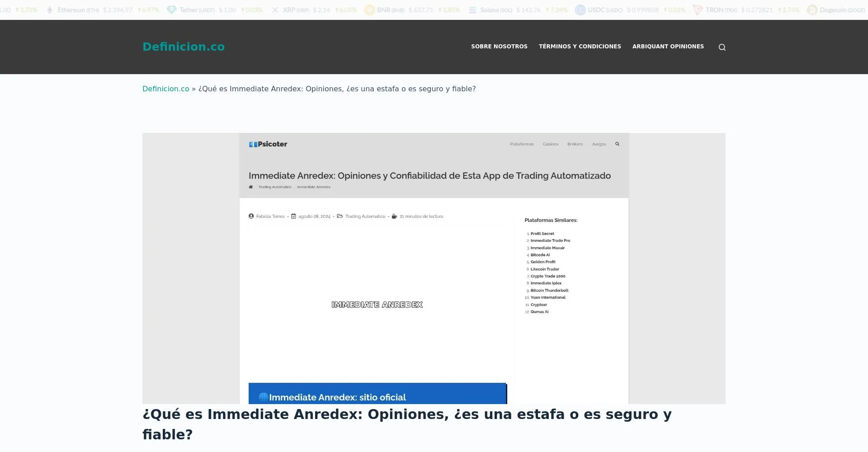Click the USDC price $0.999858
The width and height of the screenshot is (868, 452).
(642, 10)
